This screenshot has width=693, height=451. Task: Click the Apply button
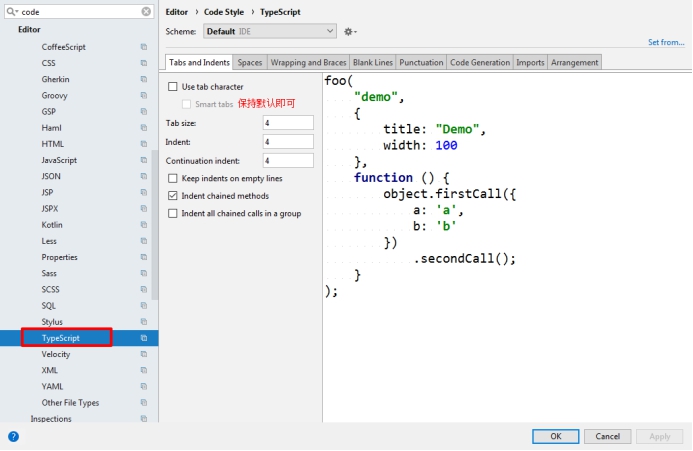pyautogui.click(x=659, y=436)
